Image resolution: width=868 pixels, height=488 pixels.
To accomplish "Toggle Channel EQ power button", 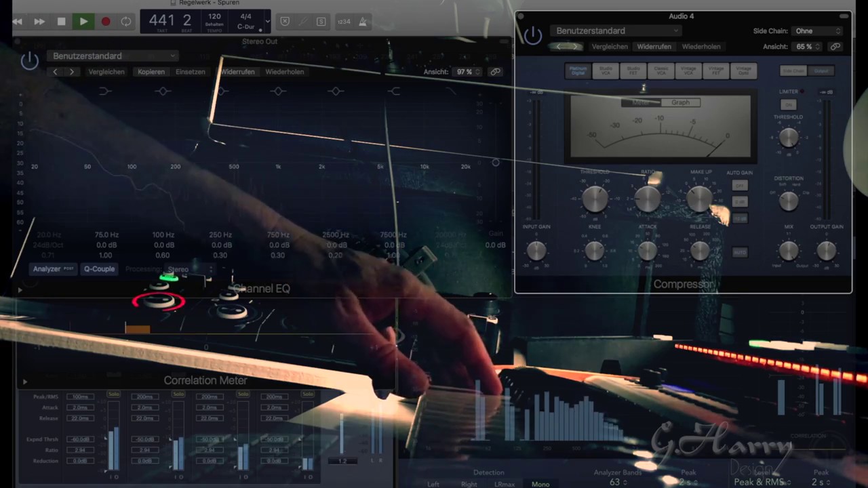I will coord(29,61).
